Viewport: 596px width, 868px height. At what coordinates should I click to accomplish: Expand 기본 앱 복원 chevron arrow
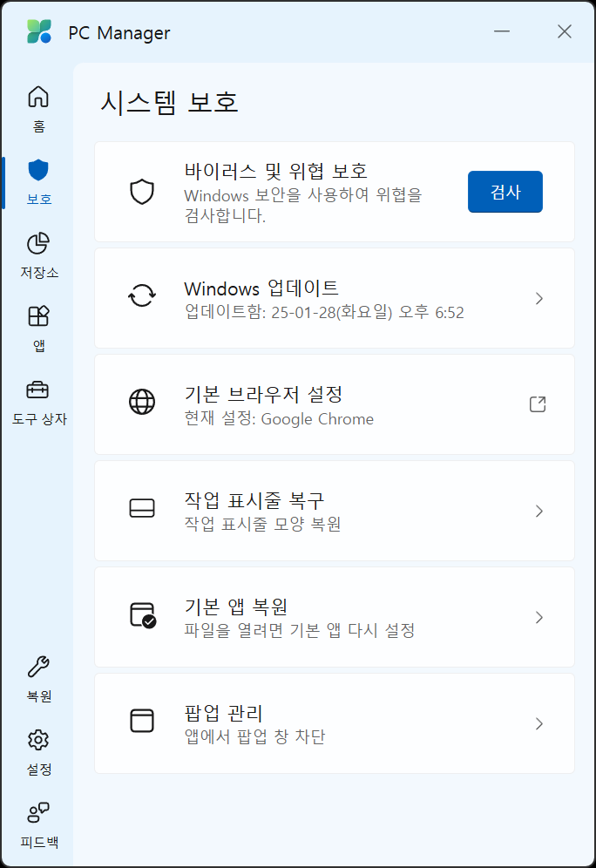pyautogui.click(x=539, y=617)
